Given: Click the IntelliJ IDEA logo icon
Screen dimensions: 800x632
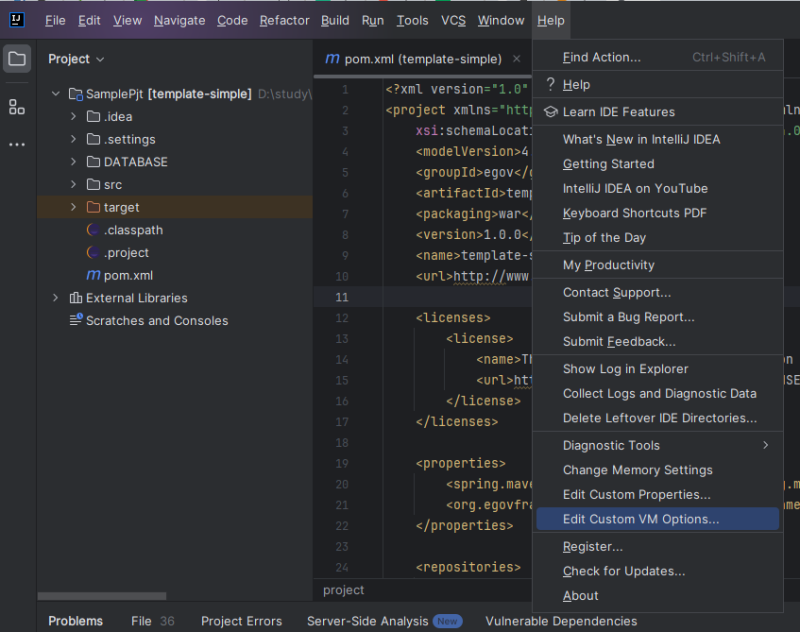Looking at the screenshot, I should point(16,20).
